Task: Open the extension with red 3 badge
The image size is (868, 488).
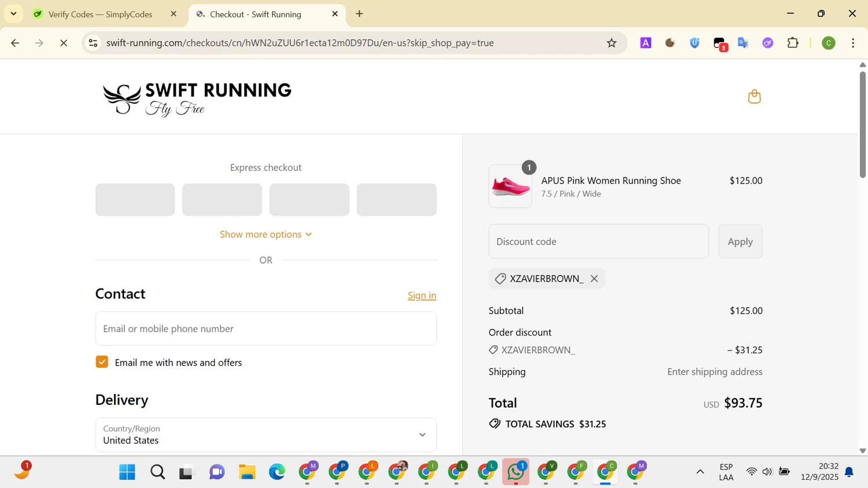Action: [x=720, y=44]
